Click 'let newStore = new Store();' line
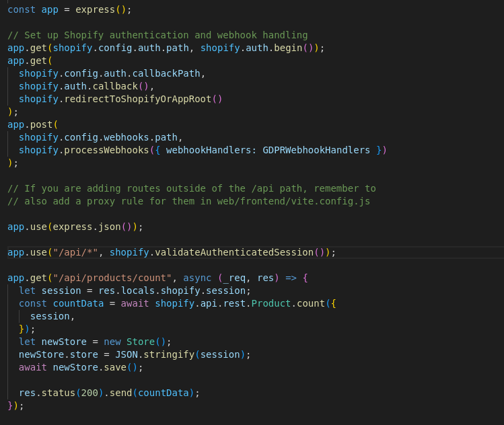This screenshot has height=425, width=504. (95, 342)
